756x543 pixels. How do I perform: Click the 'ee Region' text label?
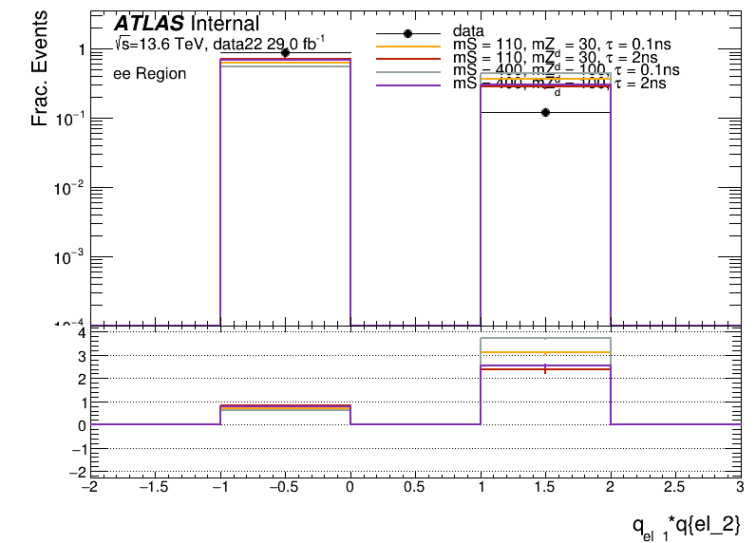tap(149, 74)
